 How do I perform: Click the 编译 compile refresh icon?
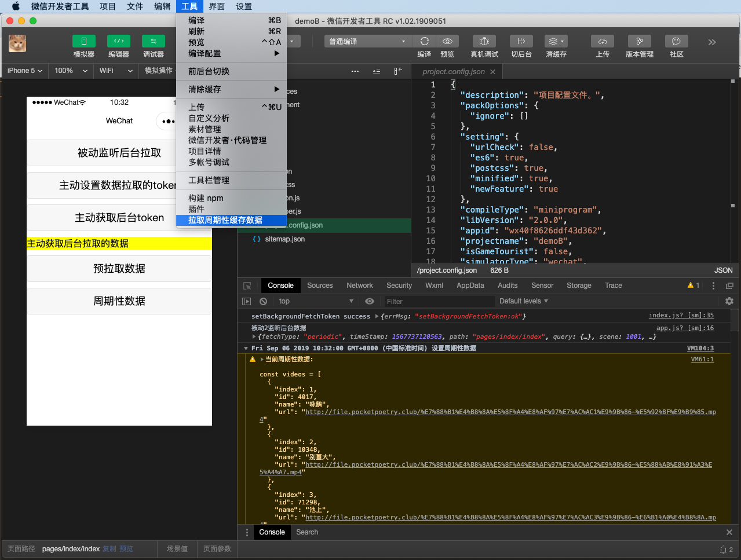coord(424,41)
